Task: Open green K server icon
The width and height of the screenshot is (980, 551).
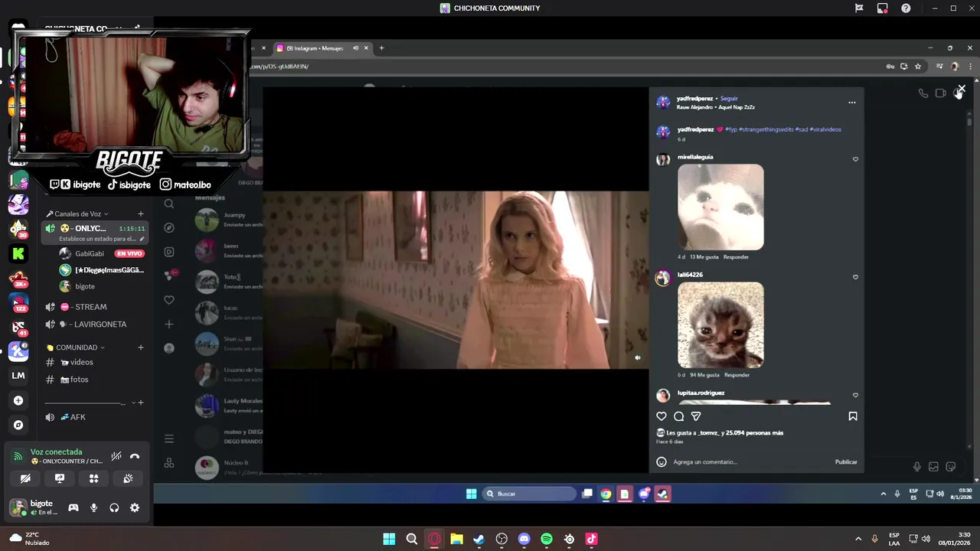Action: click(18, 253)
